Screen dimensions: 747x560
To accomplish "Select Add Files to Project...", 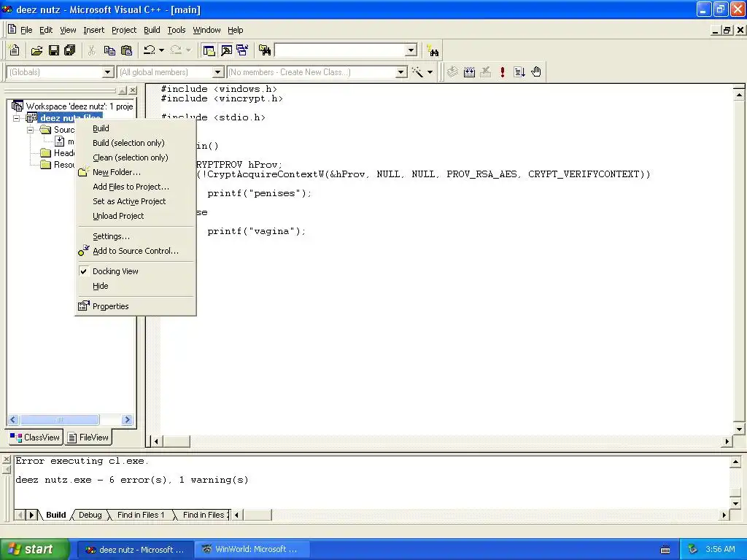I will click(136, 187).
